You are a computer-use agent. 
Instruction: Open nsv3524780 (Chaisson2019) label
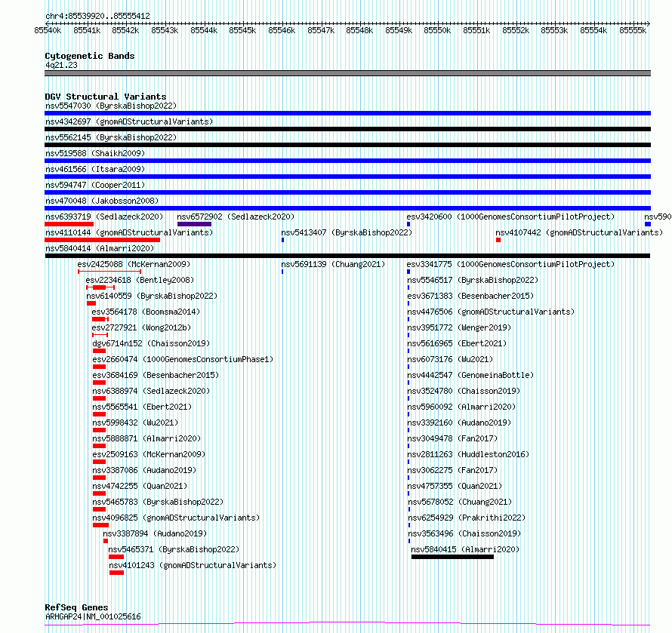click(x=464, y=391)
